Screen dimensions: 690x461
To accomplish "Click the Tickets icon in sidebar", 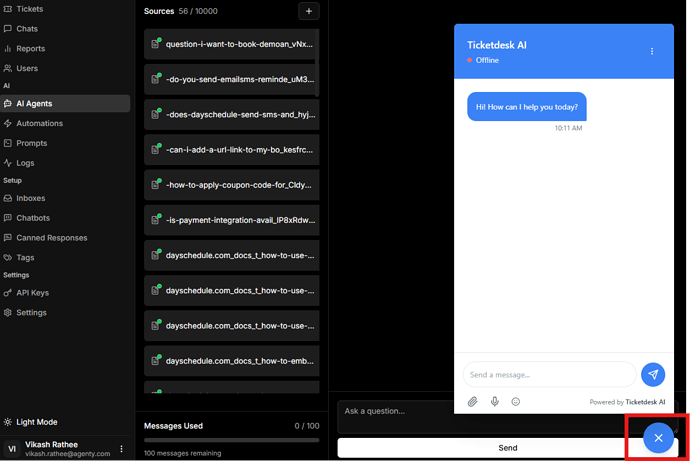I will [7, 9].
